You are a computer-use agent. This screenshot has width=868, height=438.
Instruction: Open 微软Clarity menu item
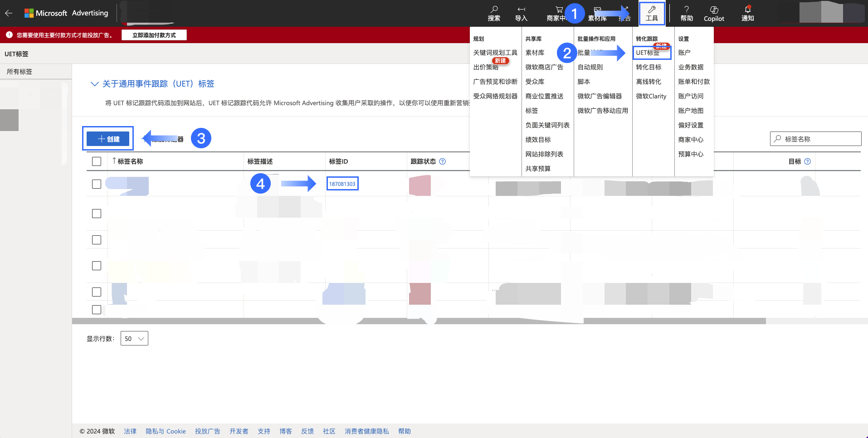(x=651, y=96)
